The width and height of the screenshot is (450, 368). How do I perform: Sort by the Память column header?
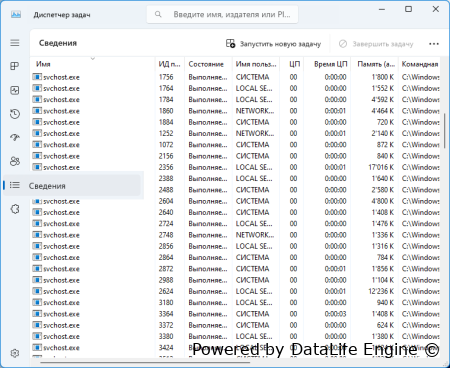click(374, 64)
